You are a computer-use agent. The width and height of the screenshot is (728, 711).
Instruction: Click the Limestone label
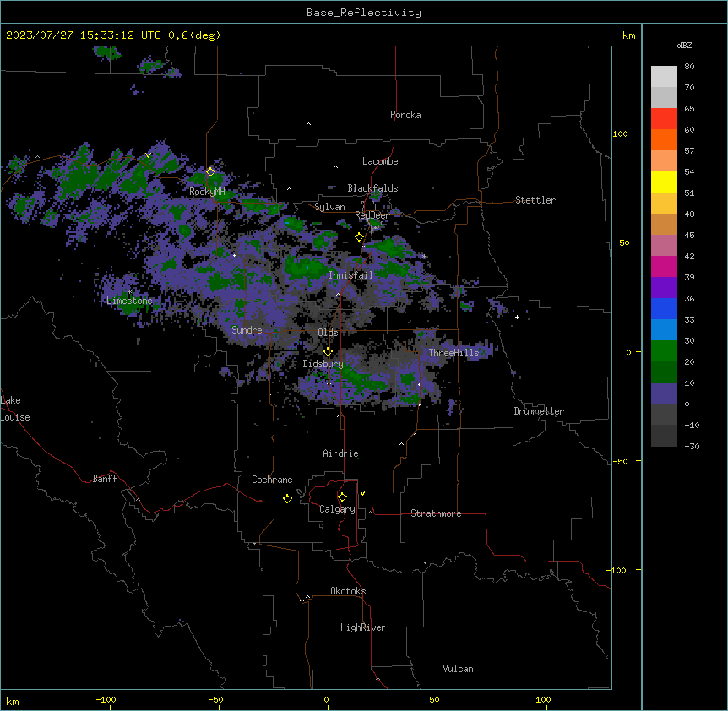click(x=129, y=301)
